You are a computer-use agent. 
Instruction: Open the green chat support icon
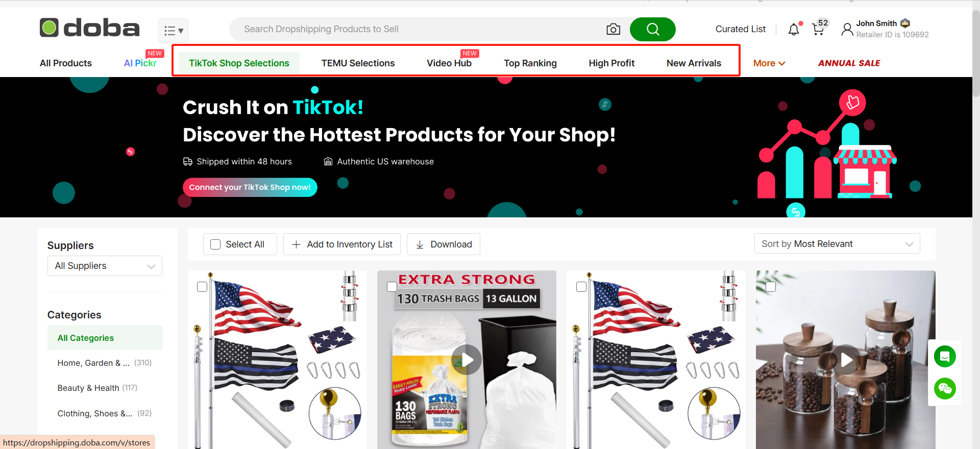coord(945,356)
